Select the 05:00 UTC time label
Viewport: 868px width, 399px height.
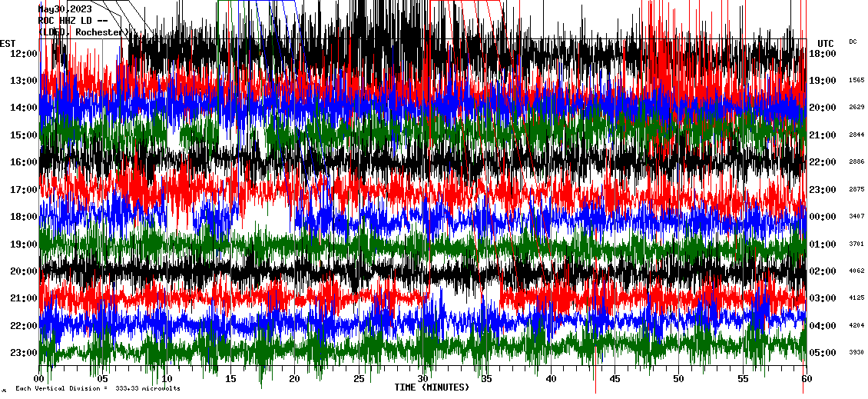point(823,353)
